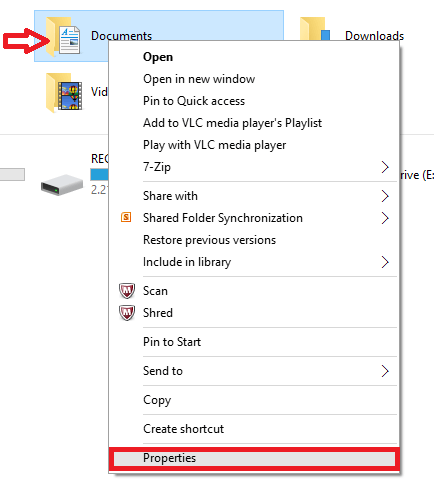This screenshot has width=434, height=492.
Task: Select Copy in the context menu
Action: [x=157, y=400]
